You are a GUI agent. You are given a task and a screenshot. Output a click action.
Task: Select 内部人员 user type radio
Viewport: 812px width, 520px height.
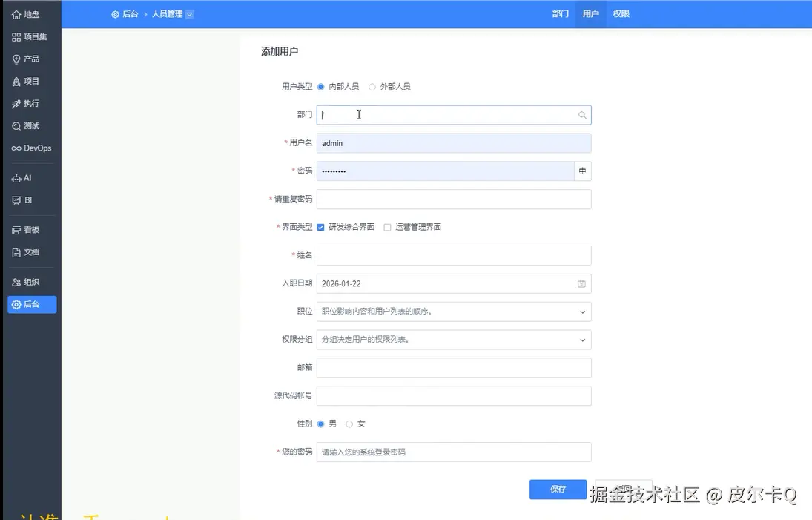coord(320,87)
